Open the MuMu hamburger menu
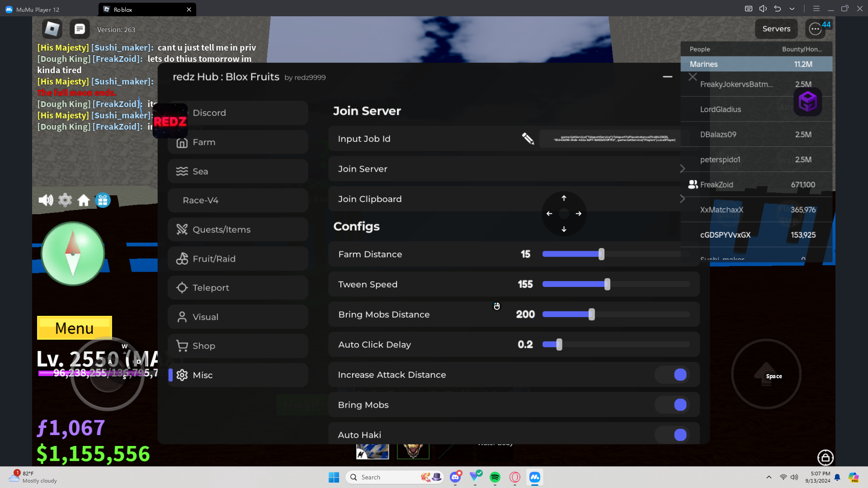The height and width of the screenshot is (488, 868). click(x=816, y=9)
